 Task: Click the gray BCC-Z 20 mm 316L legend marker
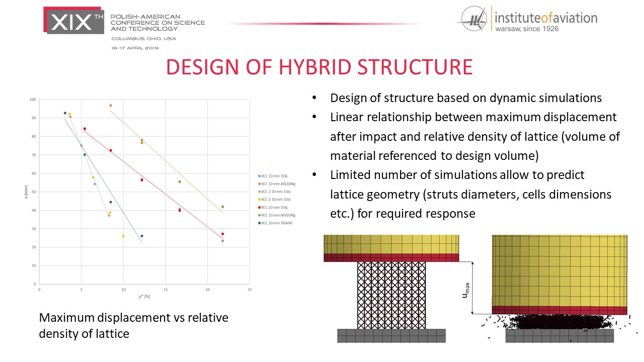point(259,192)
